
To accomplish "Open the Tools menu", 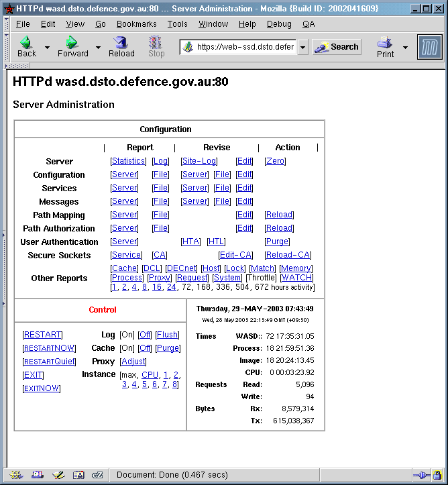I will (x=178, y=24).
